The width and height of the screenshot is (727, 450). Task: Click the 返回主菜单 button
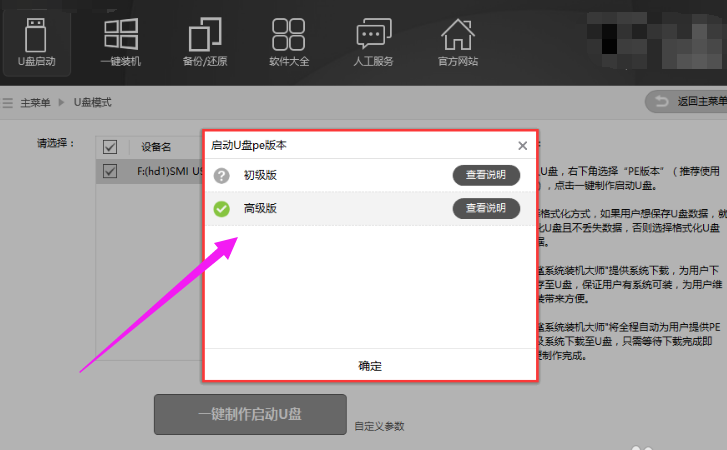pyautogui.click(x=686, y=101)
